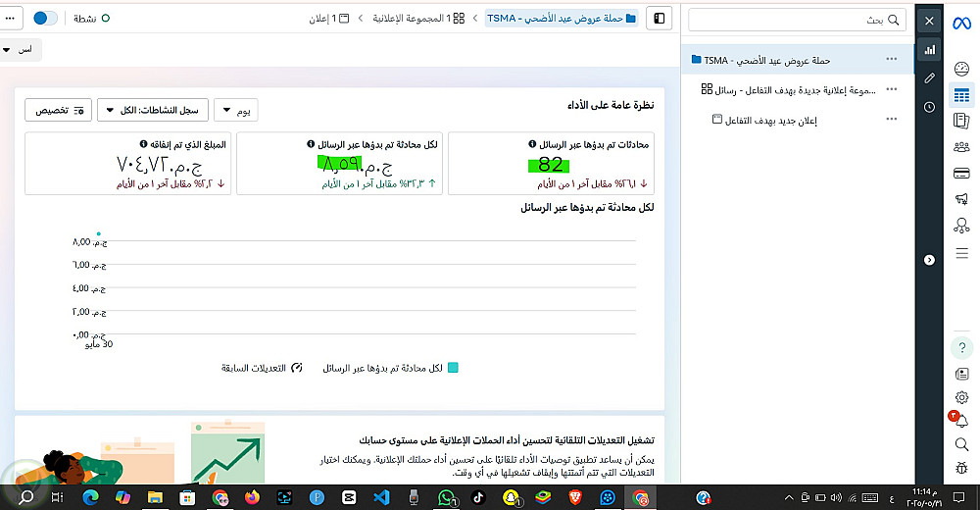The image size is (980, 510).
Task: Open the Events manager nodes icon
Action: pyautogui.click(x=961, y=226)
